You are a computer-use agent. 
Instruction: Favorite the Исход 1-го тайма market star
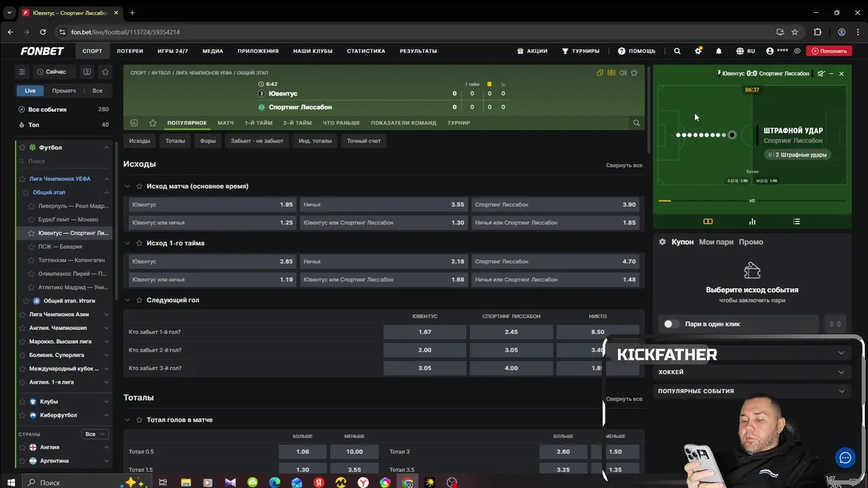pos(140,243)
